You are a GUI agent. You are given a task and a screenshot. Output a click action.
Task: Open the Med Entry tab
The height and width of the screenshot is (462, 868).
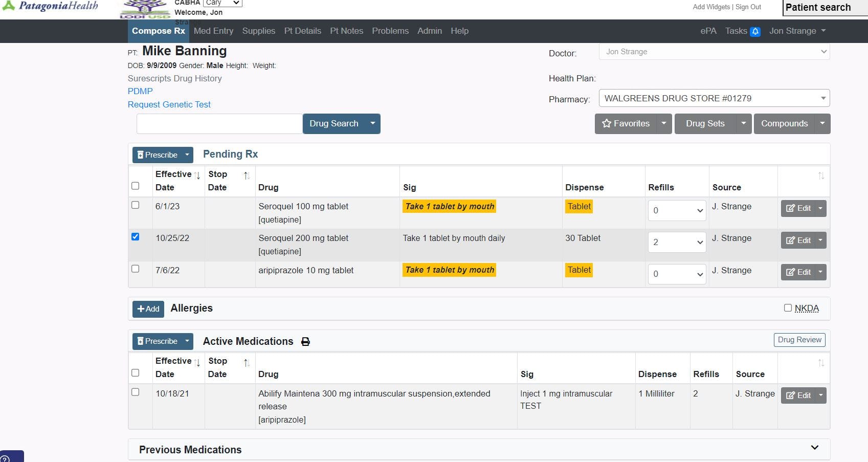[213, 31]
